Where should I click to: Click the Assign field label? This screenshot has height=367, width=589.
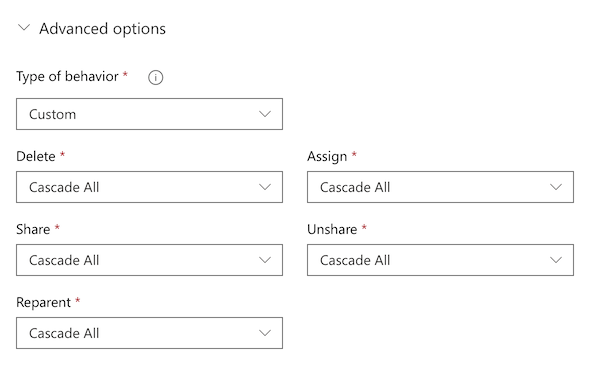(327, 157)
